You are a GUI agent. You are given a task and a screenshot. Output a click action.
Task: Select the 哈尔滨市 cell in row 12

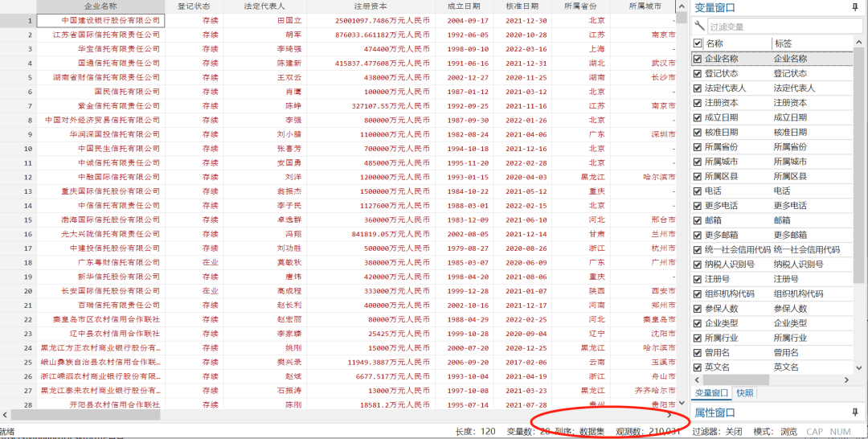(643, 177)
